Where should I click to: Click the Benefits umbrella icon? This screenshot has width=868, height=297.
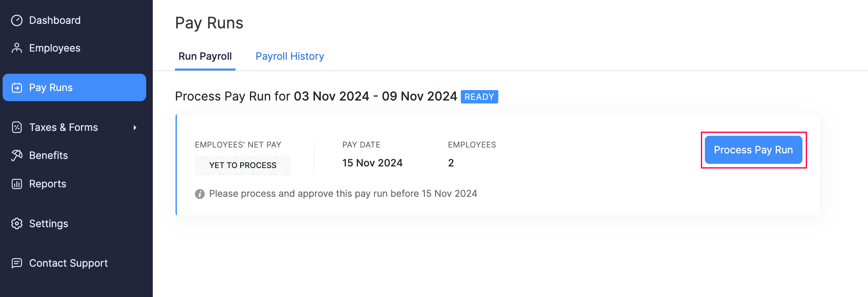point(17,155)
